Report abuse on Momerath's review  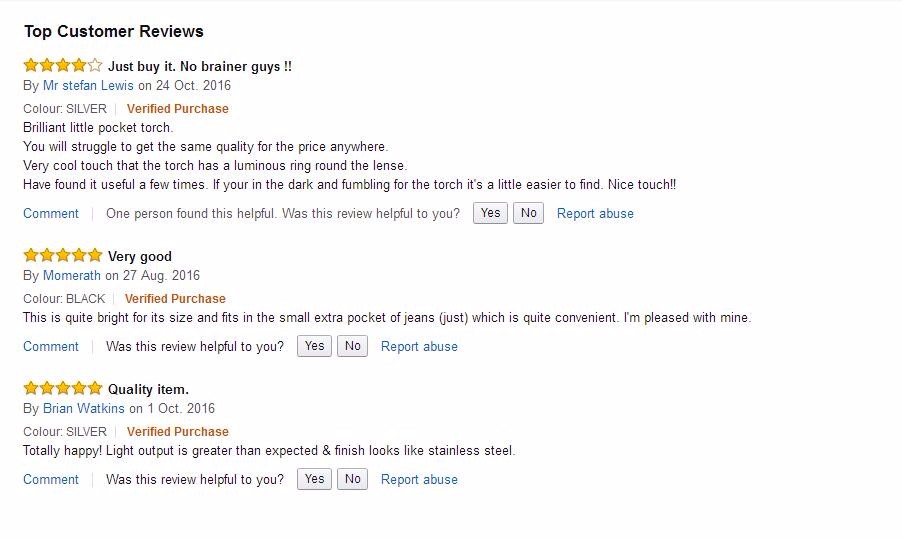419,347
